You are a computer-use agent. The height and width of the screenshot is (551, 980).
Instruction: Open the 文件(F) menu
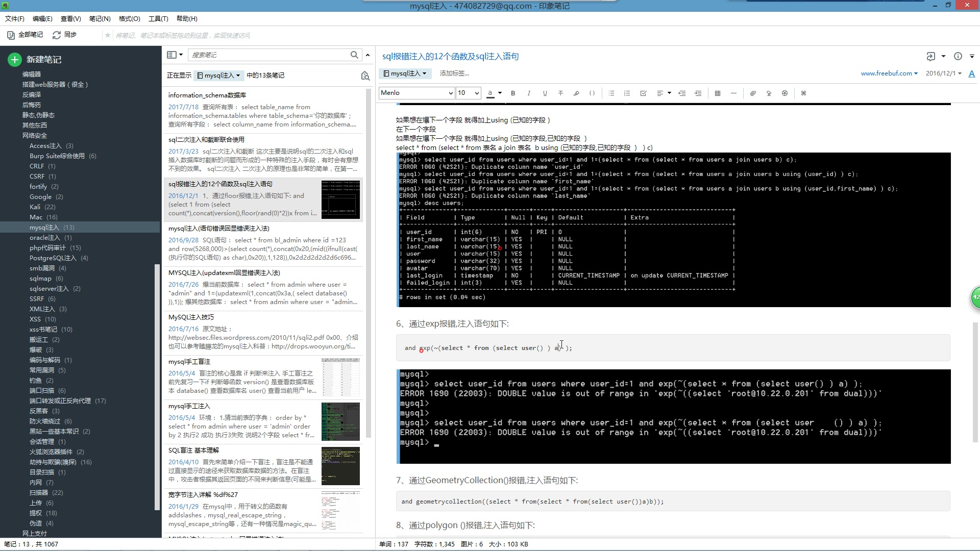pyautogui.click(x=15, y=18)
